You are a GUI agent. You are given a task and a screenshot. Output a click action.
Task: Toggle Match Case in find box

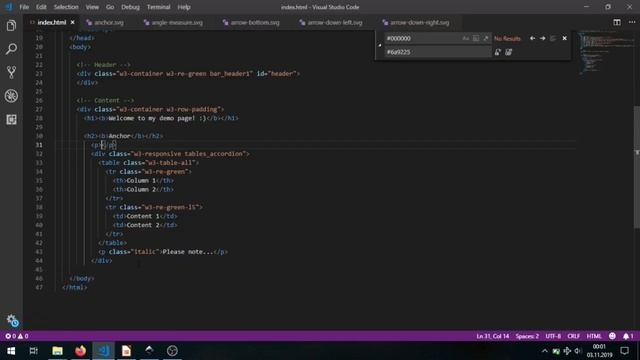click(x=466, y=38)
